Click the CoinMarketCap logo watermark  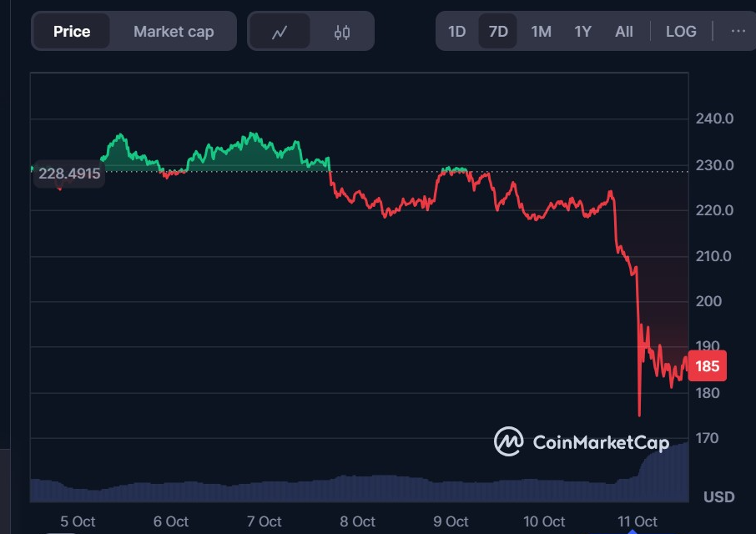tap(582, 441)
